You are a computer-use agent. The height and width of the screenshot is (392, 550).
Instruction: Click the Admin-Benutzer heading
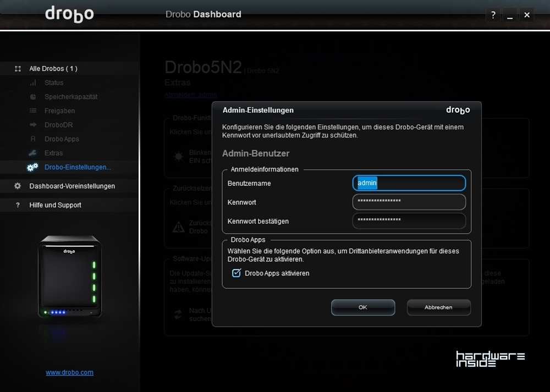coord(256,153)
